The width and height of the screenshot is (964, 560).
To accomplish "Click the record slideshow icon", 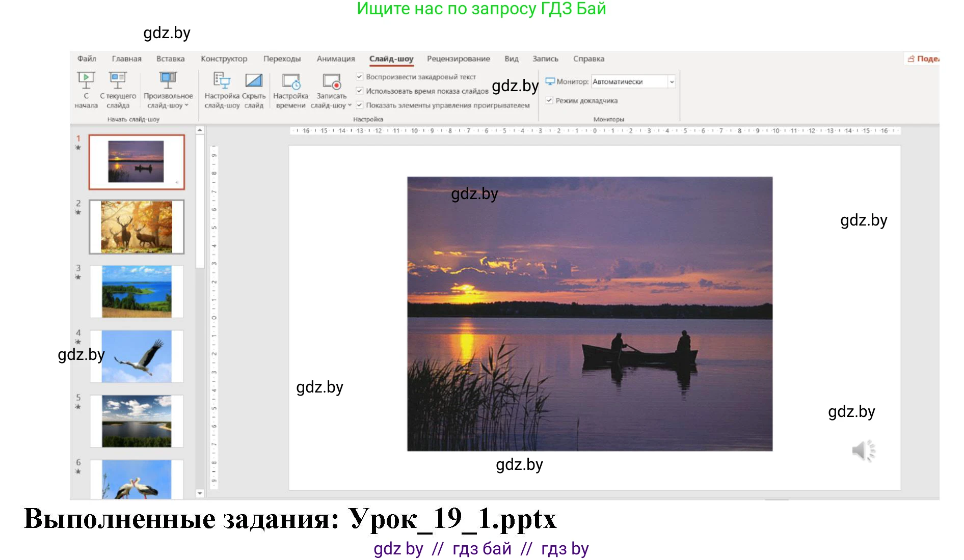I will 331,81.
